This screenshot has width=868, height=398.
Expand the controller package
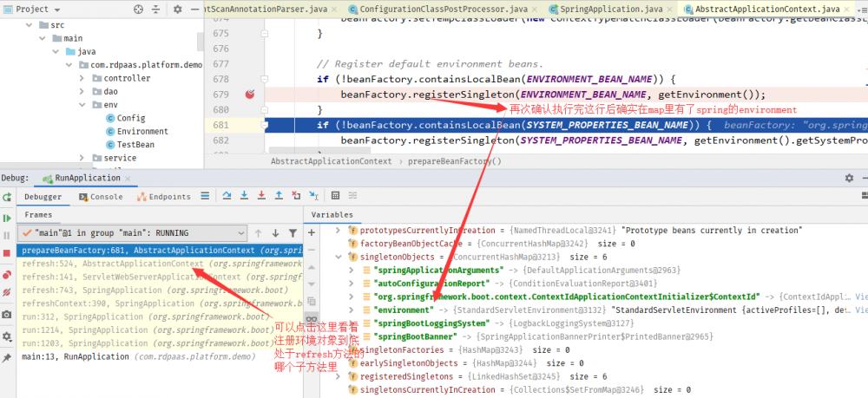82,78
